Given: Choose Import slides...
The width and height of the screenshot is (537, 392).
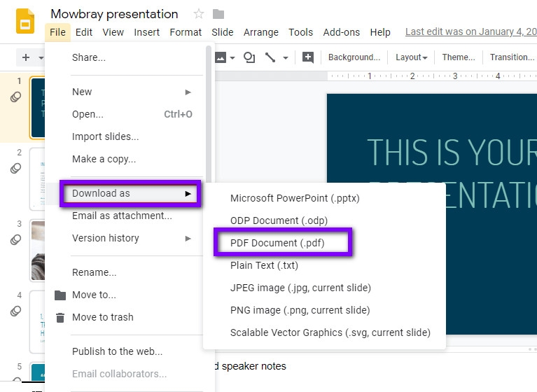Looking at the screenshot, I should click(126, 136).
